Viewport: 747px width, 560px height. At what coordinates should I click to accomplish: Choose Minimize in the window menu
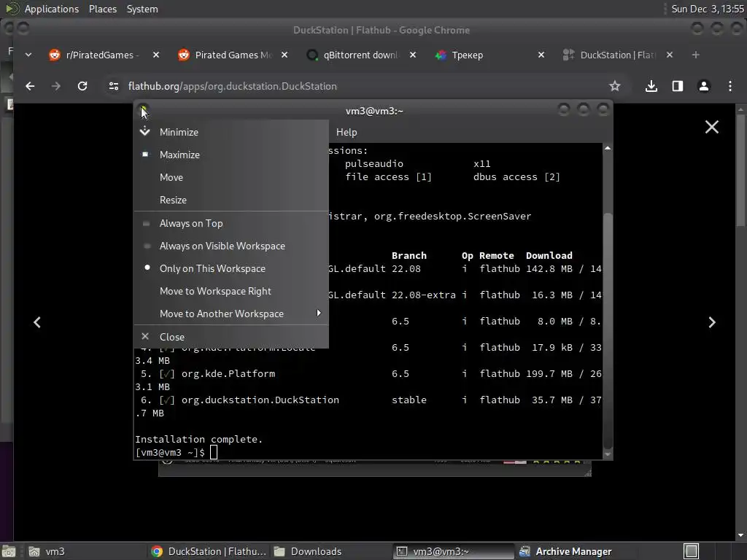pyautogui.click(x=231, y=132)
